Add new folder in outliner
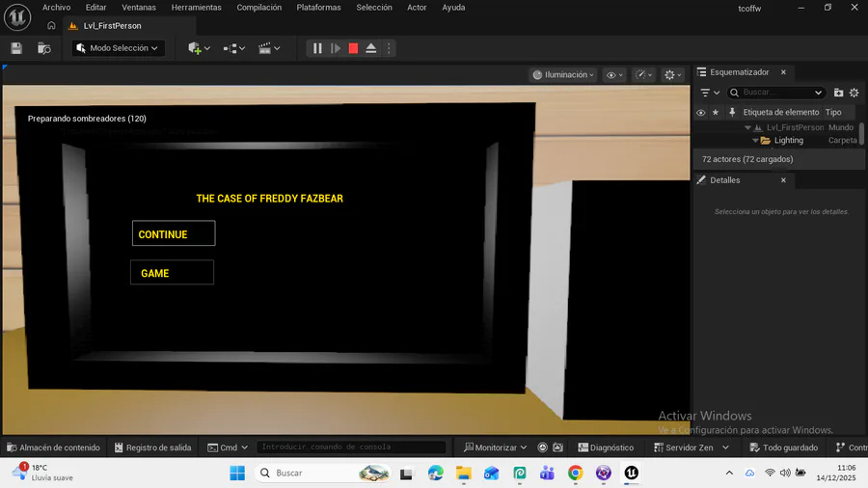Screen dimensions: 868x488 (x=839, y=93)
